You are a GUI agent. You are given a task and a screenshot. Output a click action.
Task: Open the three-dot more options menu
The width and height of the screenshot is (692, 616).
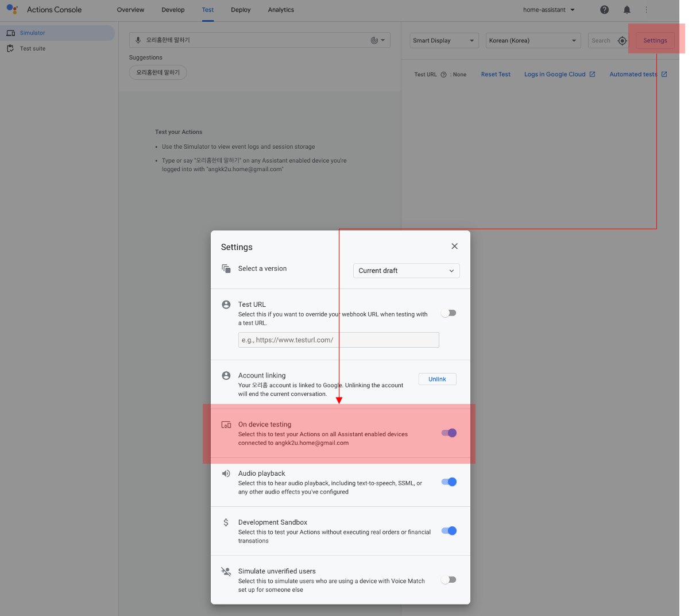[x=647, y=10]
